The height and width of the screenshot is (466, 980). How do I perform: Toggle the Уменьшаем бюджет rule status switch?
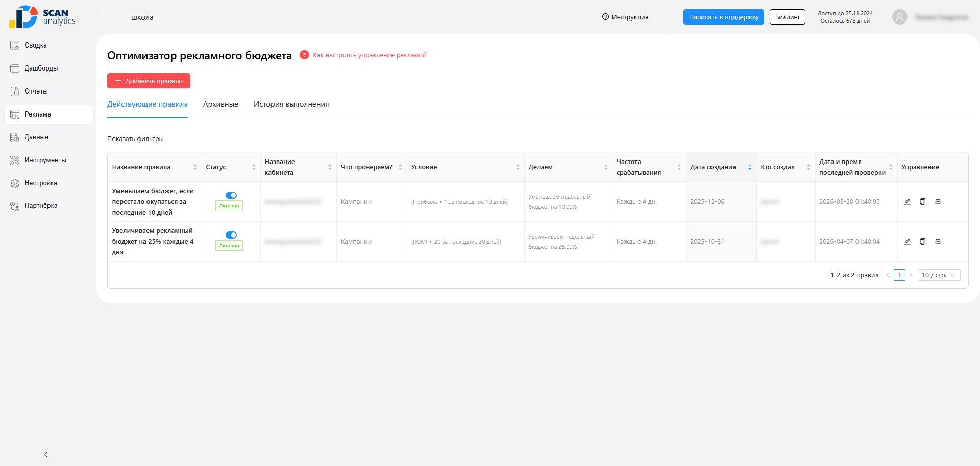click(x=231, y=195)
